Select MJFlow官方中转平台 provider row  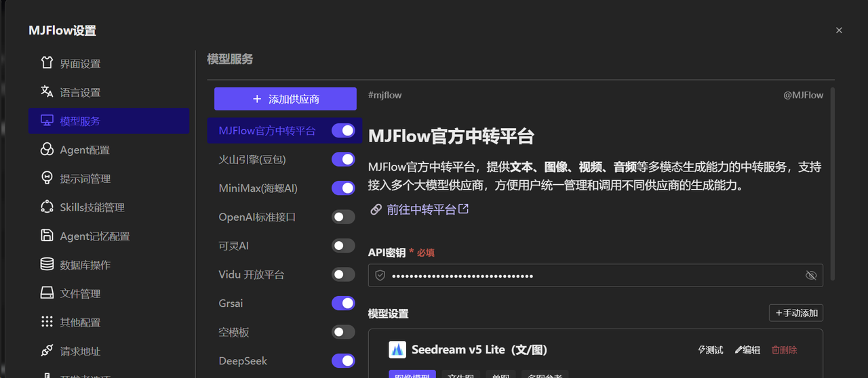[x=285, y=131]
